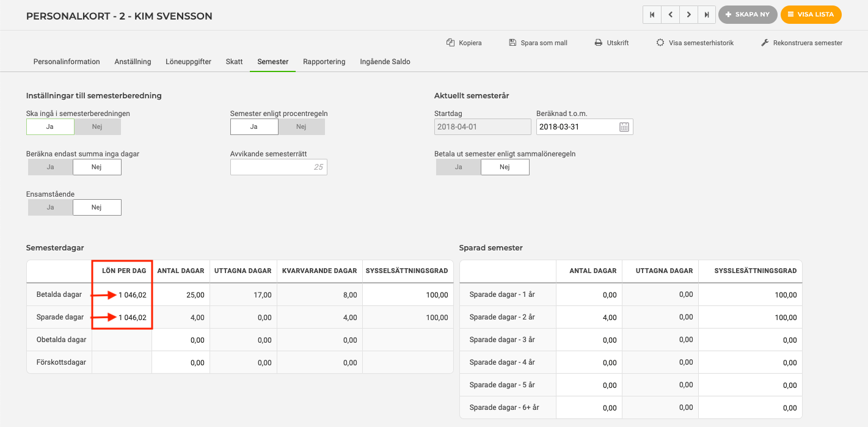Set Ska ingå i semesterberedningen to Ja
The width and height of the screenshot is (868, 427).
[x=50, y=127]
